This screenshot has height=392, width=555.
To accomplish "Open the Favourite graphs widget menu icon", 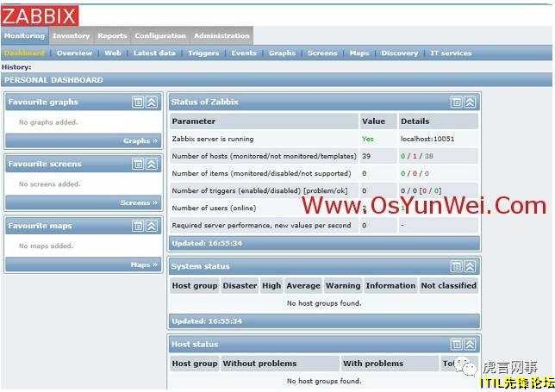I will (138, 102).
